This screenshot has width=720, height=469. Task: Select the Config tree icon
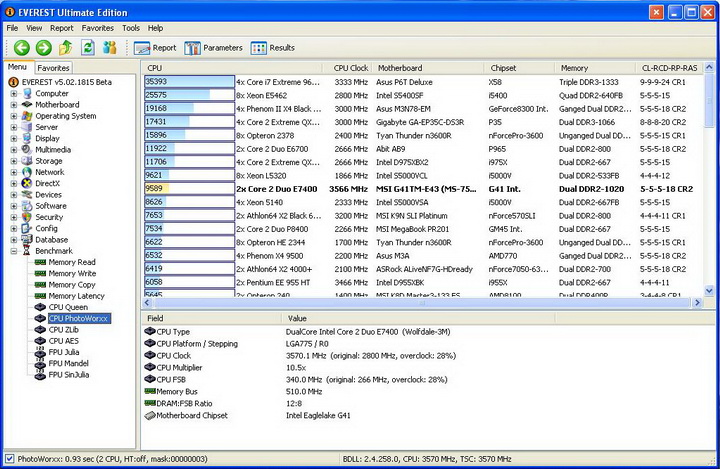(x=27, y=228)
